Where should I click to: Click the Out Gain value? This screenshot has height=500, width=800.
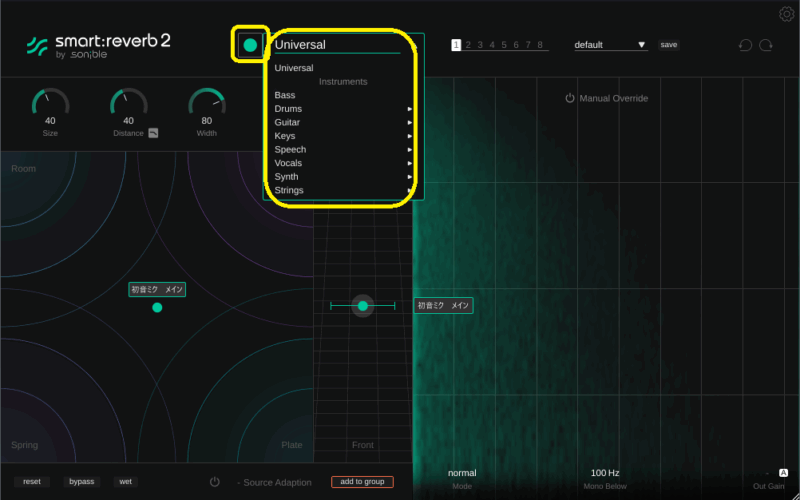767,473
